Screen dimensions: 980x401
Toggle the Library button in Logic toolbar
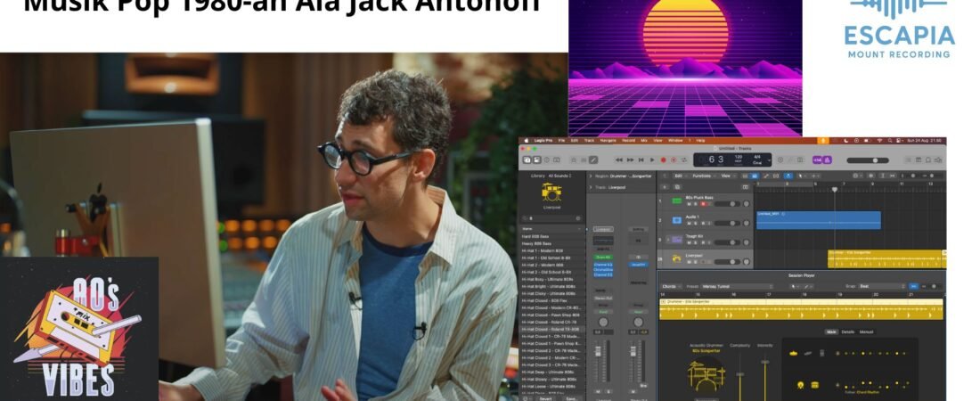(527, 160)
